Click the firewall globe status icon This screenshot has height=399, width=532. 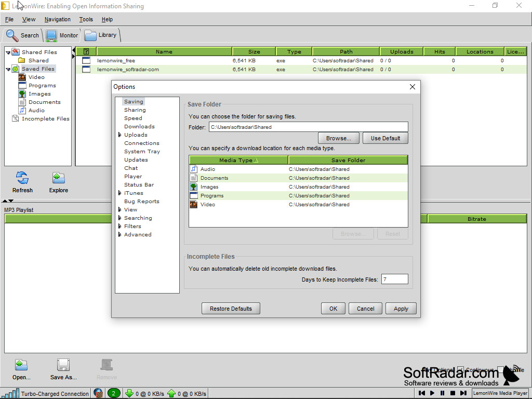98,394
